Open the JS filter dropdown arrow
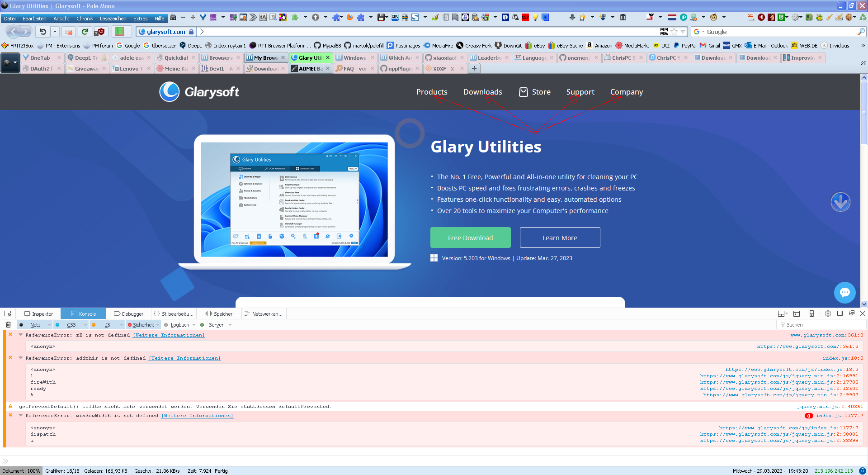 (x=121, y=325)
